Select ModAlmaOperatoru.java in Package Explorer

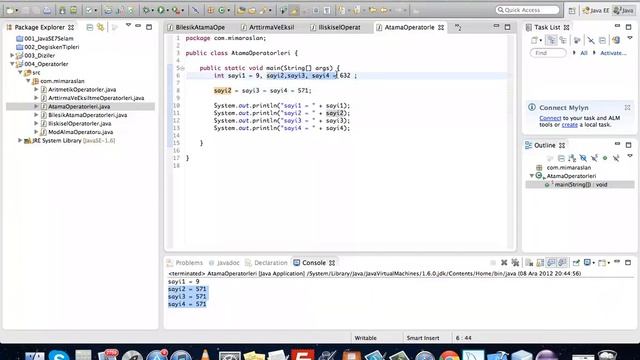point(80,132)
